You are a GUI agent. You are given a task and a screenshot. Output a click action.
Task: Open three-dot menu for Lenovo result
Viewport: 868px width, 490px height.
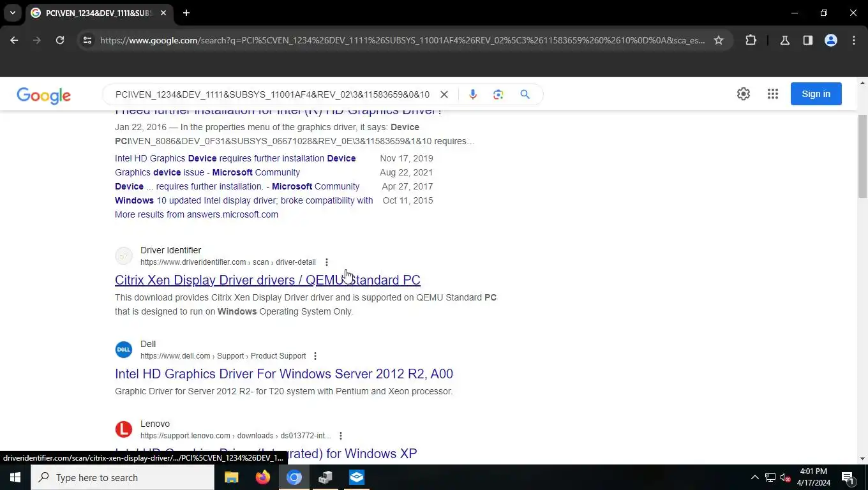[x=340, y=436]
